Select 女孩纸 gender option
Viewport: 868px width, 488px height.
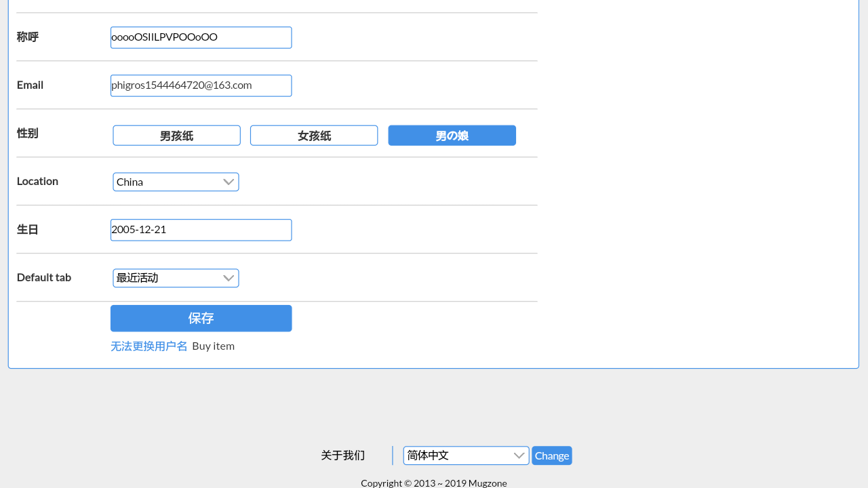(x=314, y=136)
